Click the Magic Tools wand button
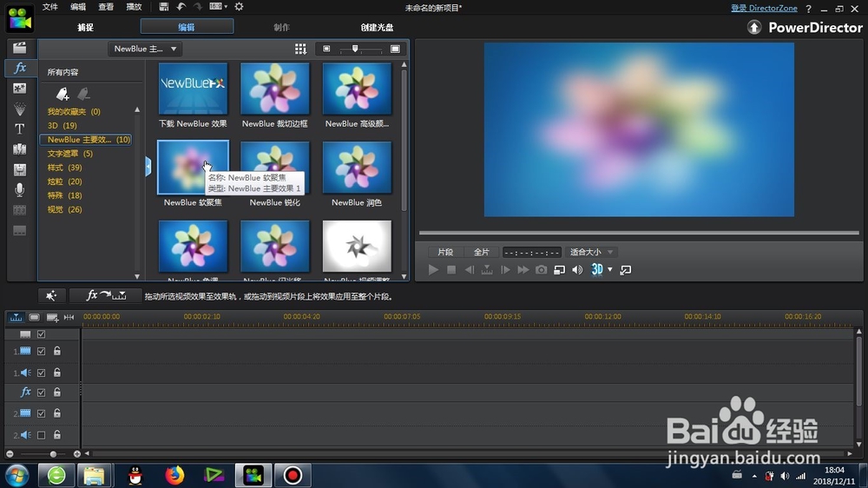The width and height of the screenshot is (868, 488). click(x=51, y=296)
